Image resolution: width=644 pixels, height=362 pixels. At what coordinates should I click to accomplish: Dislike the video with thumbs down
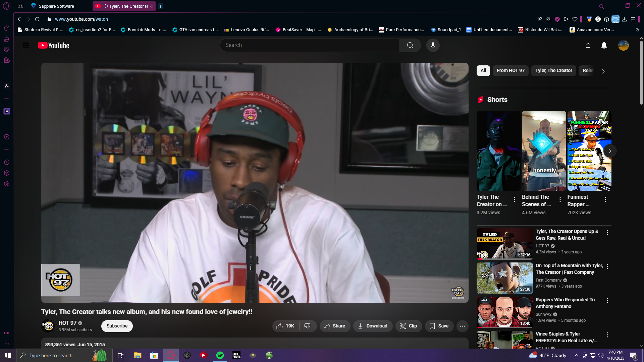point(307,326)
